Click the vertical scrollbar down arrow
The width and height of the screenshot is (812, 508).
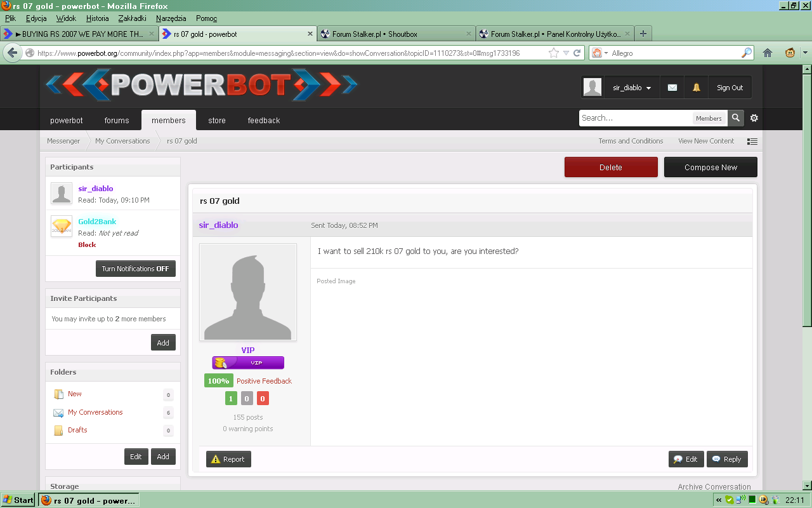[x=806, y=485]
